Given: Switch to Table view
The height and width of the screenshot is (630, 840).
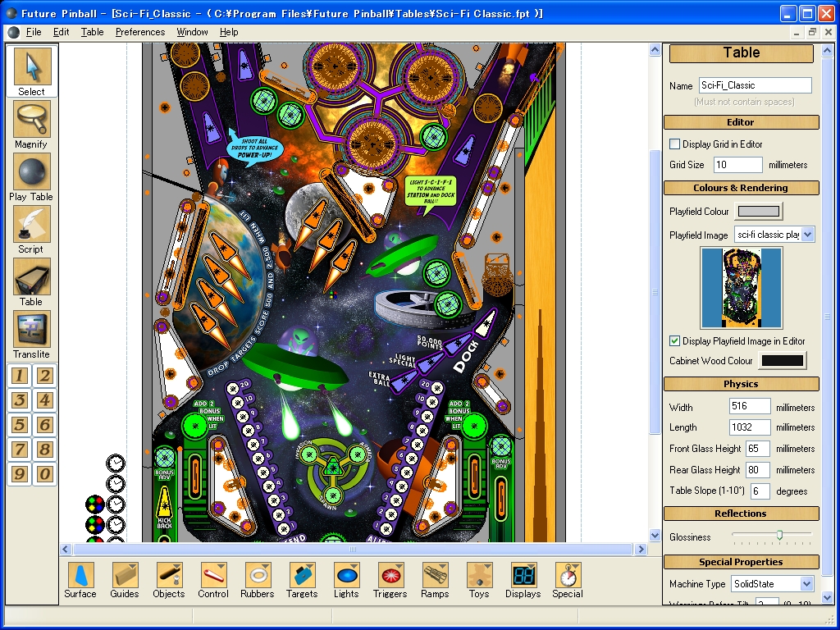Looking at the screenshot, I should 32,281.
